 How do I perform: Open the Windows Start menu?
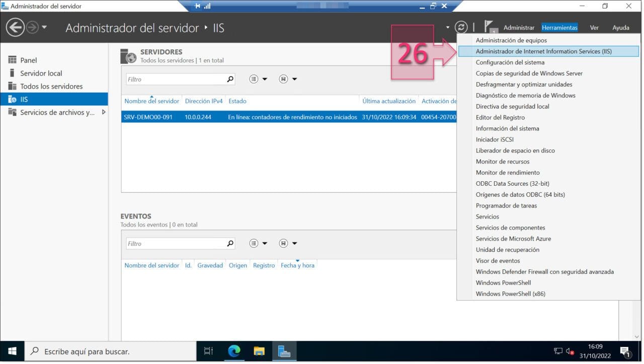coord(12,351)
